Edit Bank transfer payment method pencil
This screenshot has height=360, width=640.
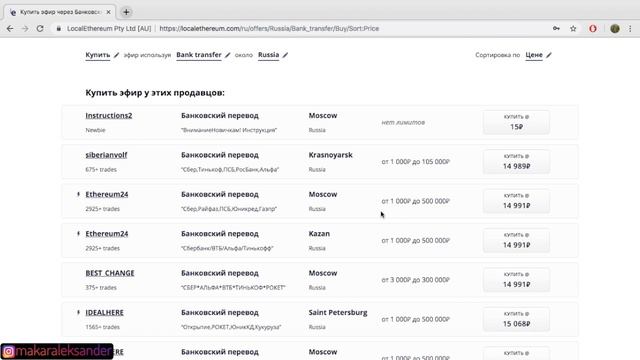click(228, 55)
